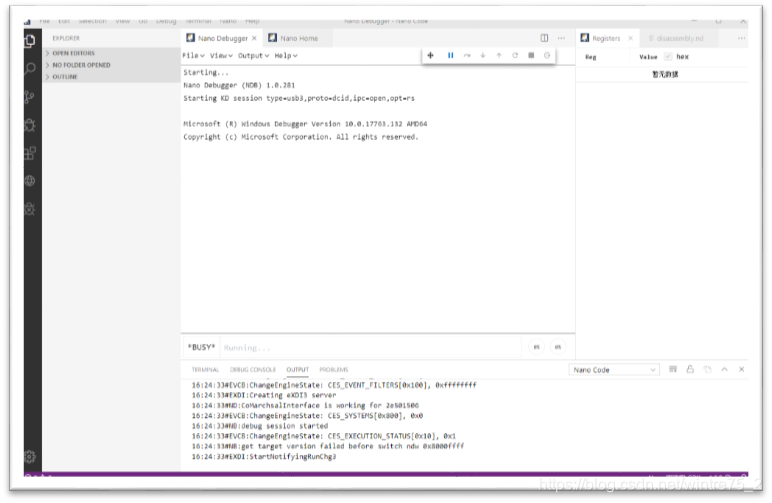772x503 pixels.
Task: Click the 'debug session started' log line
Action: pos(259,426)
